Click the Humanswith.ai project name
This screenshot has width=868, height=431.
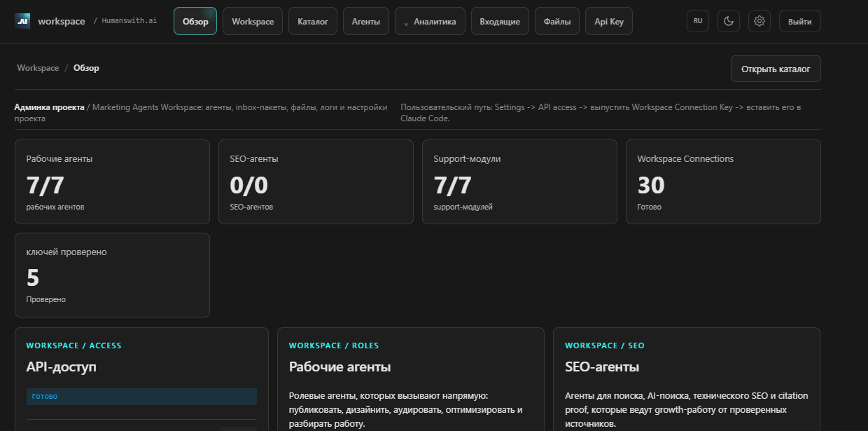129,22
